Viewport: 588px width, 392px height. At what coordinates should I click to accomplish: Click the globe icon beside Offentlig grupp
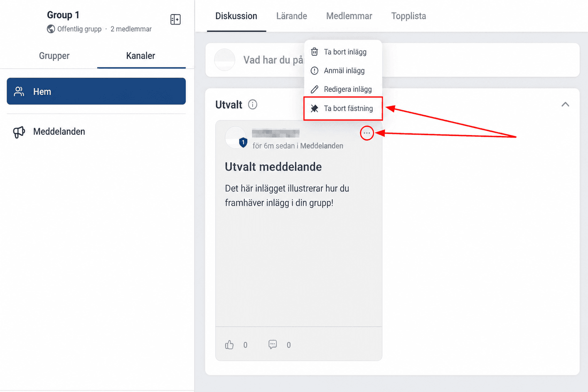click(x=51, y=29)
